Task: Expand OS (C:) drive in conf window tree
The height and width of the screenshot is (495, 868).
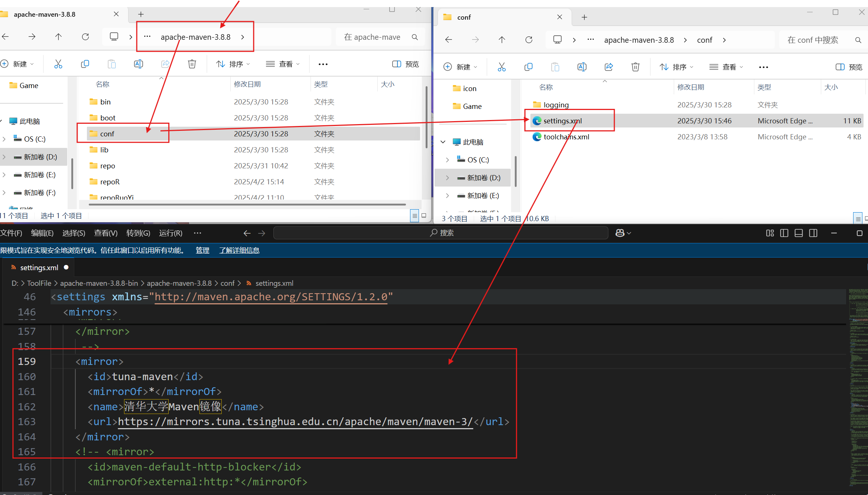Action: (x=447, y=160)
